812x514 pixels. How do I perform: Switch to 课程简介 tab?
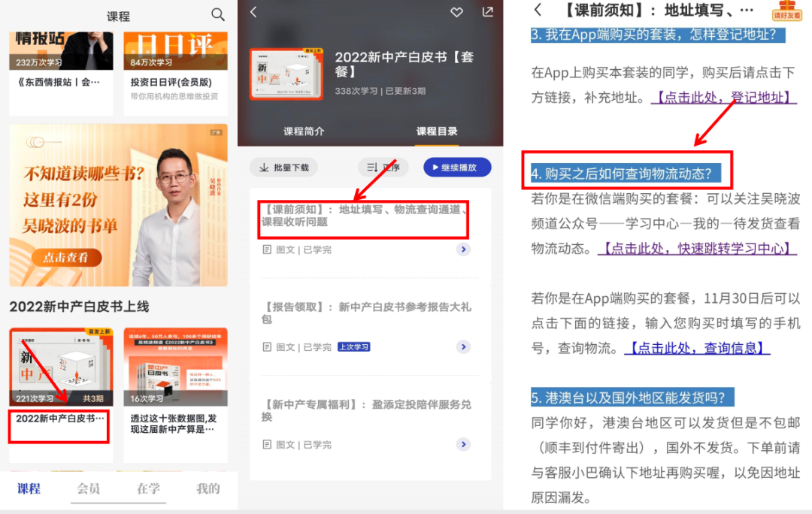click(x=304, y=132)
